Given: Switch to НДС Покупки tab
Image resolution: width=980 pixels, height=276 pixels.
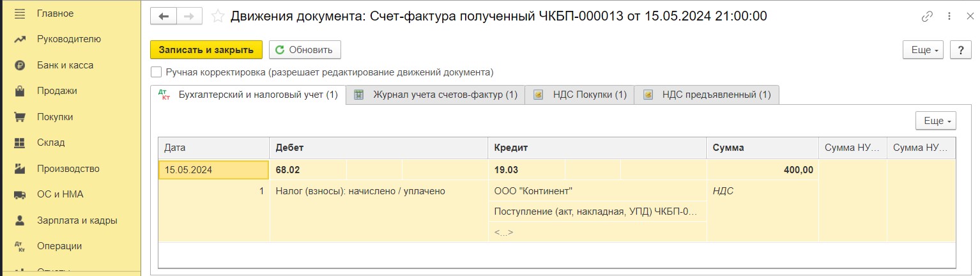Looking at the screenshot, I should click(579, 95).
